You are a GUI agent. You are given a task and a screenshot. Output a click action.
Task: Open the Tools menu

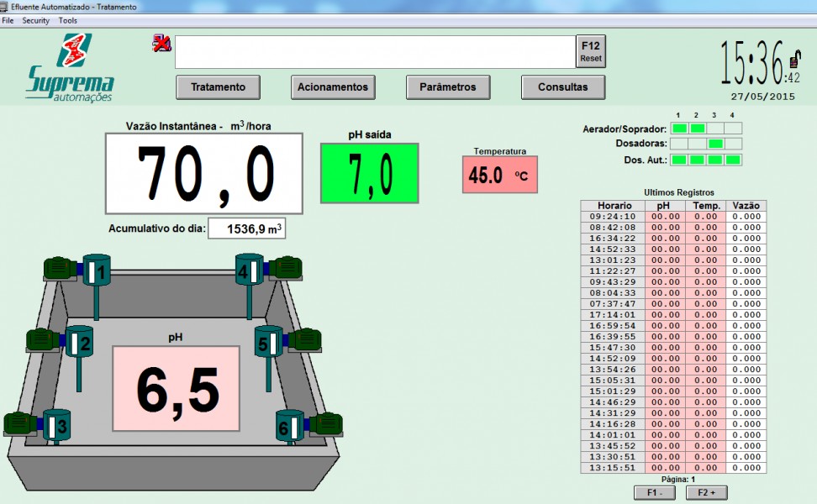68,20
